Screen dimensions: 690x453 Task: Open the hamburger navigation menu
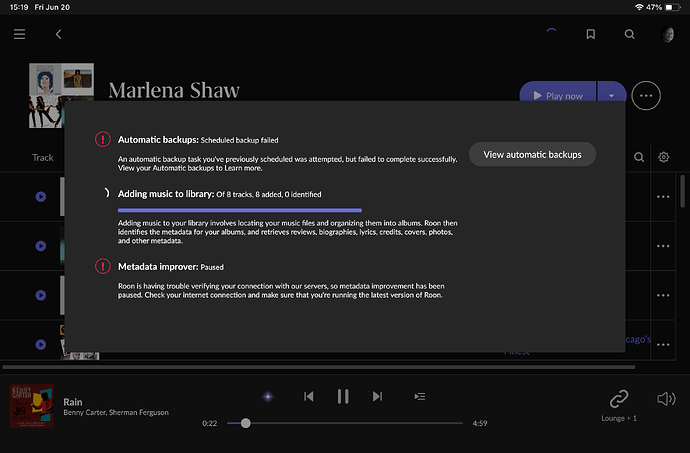(19, 34)
